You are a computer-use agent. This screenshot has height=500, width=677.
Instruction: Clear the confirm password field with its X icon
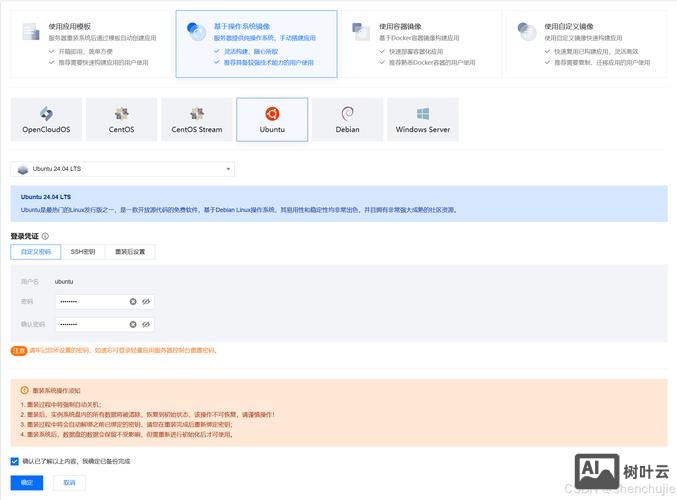coord(133,324)
